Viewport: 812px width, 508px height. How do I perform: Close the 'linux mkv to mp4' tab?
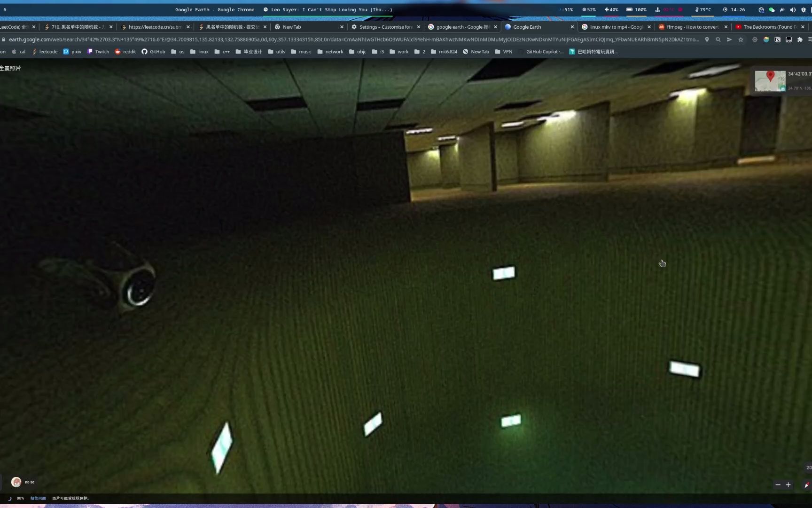coord(649,27)
